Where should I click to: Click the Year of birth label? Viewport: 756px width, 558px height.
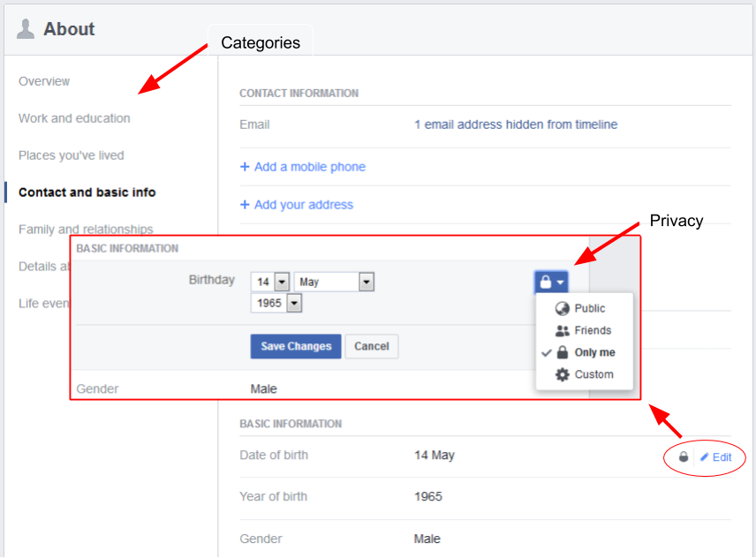click(x=274, y=497)
